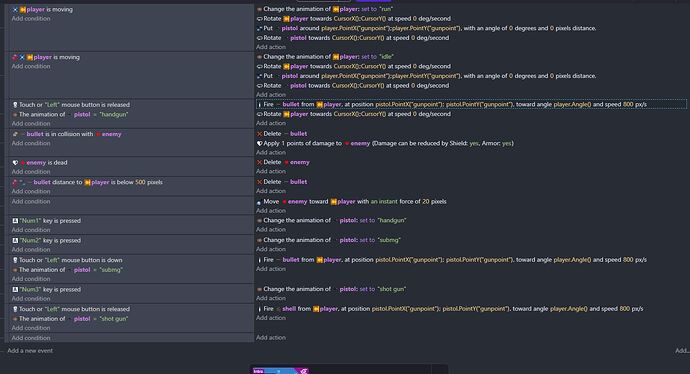The height and width of the screenshot is (374, 690).
Task: Add action under 'Move enemy toward player'
Action: coord(271,211)
